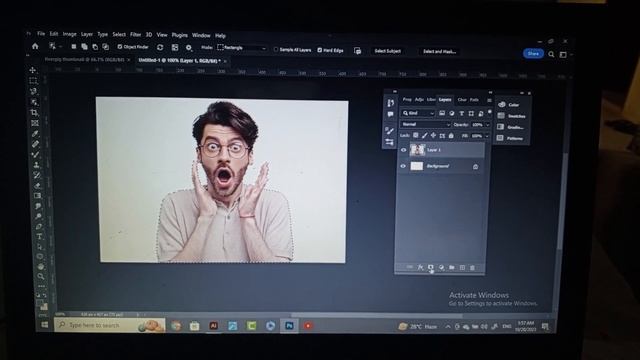Select the Crop tool
640x360 pixels.
tap(34, 112)
